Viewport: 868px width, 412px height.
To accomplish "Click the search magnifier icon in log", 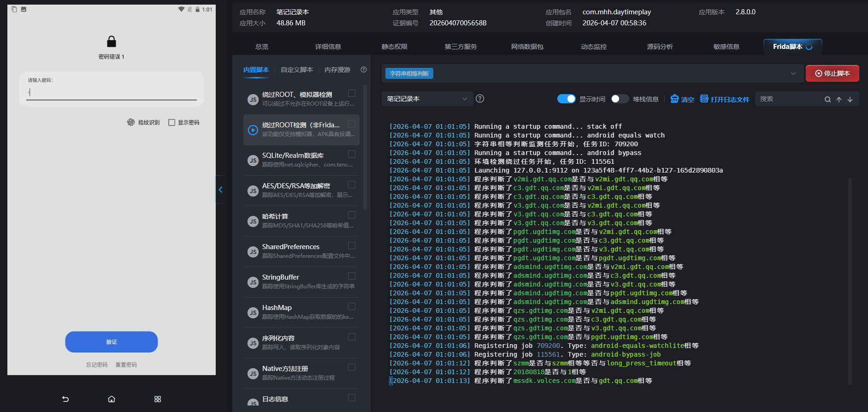I will coord(827,99).
